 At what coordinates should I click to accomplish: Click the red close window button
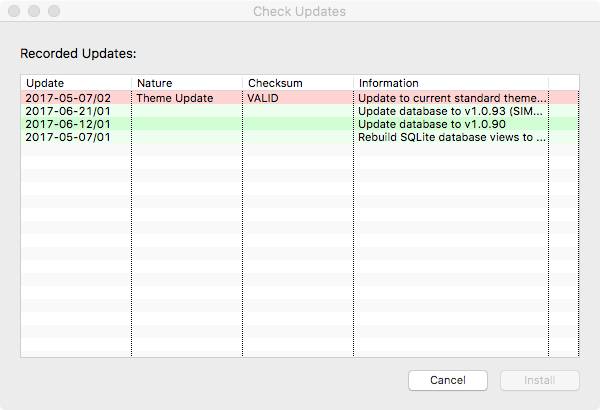click(14, 11)
